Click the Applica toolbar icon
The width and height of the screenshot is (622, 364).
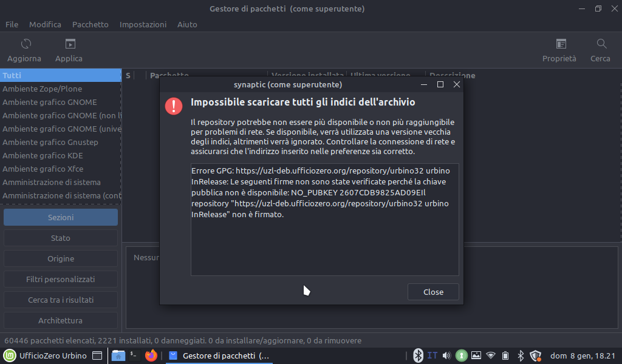point(70,44)
